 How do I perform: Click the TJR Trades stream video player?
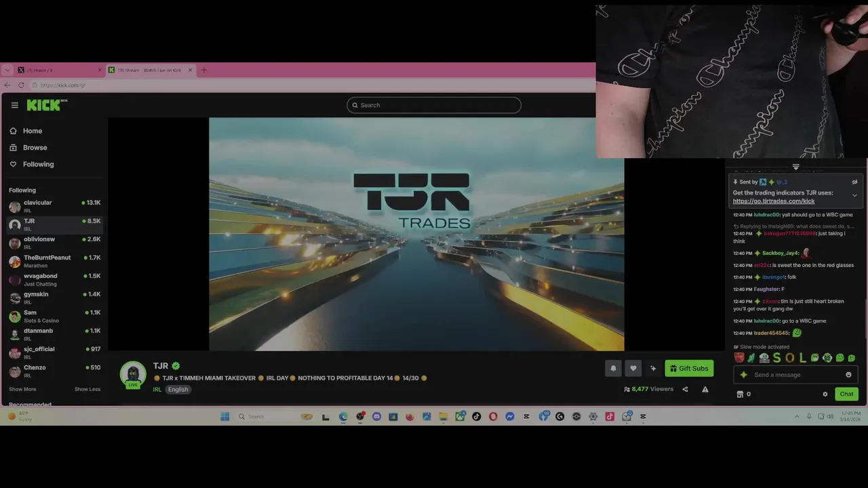416,234
